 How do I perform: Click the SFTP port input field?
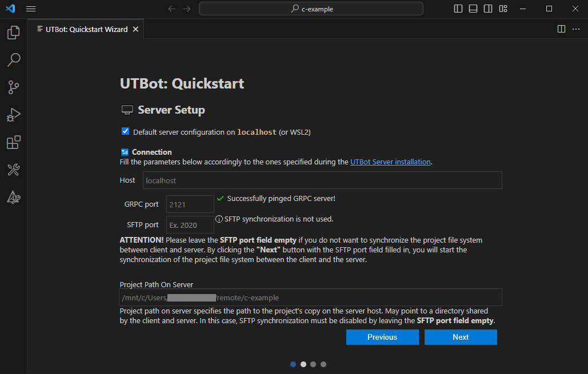190,225
